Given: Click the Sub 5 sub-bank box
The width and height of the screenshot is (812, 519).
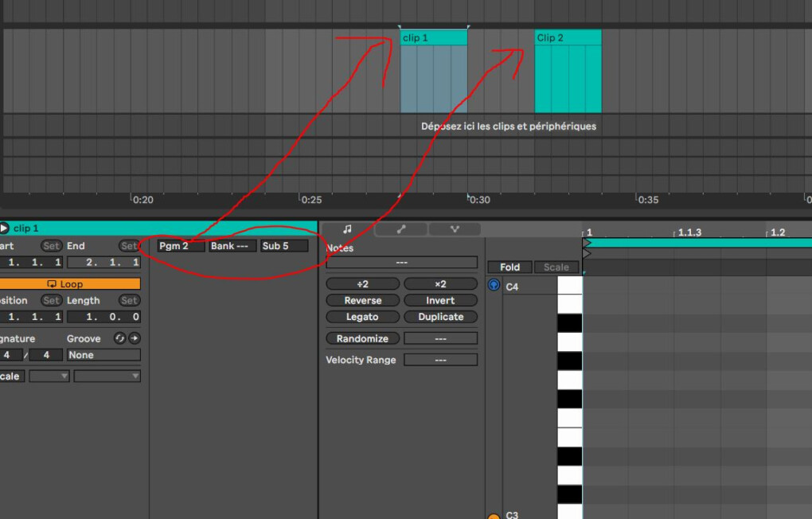Looking at the screenshot, I should pyautogui.click(x=284, y=245).
